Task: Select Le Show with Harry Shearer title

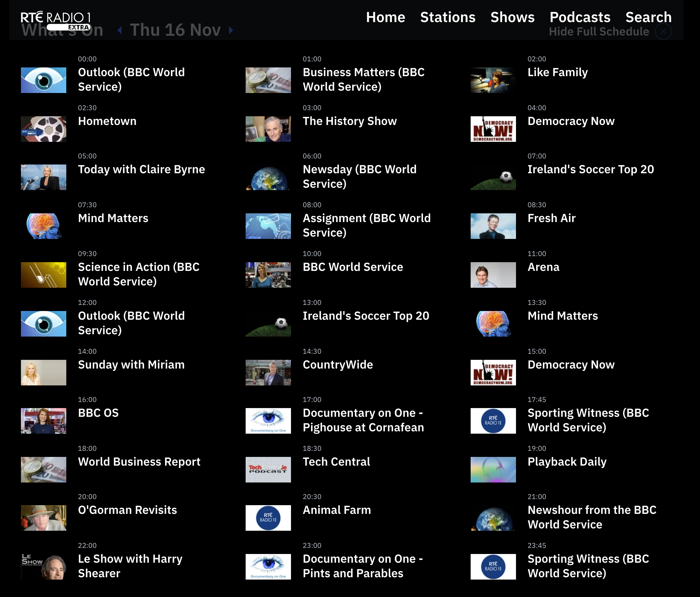Action: [130, 566]
